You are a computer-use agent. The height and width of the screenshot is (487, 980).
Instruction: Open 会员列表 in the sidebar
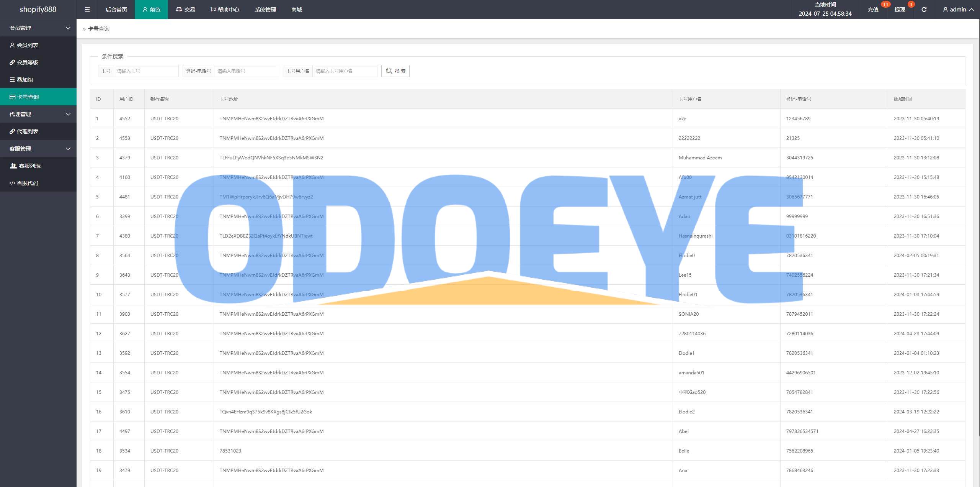point(38,45)
